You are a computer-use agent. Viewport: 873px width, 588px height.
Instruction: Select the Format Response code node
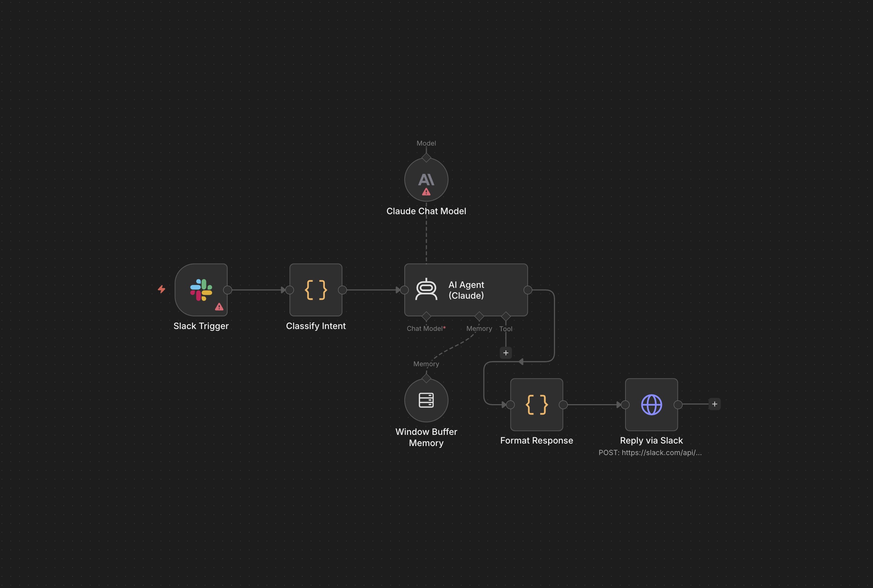point(537,405)
